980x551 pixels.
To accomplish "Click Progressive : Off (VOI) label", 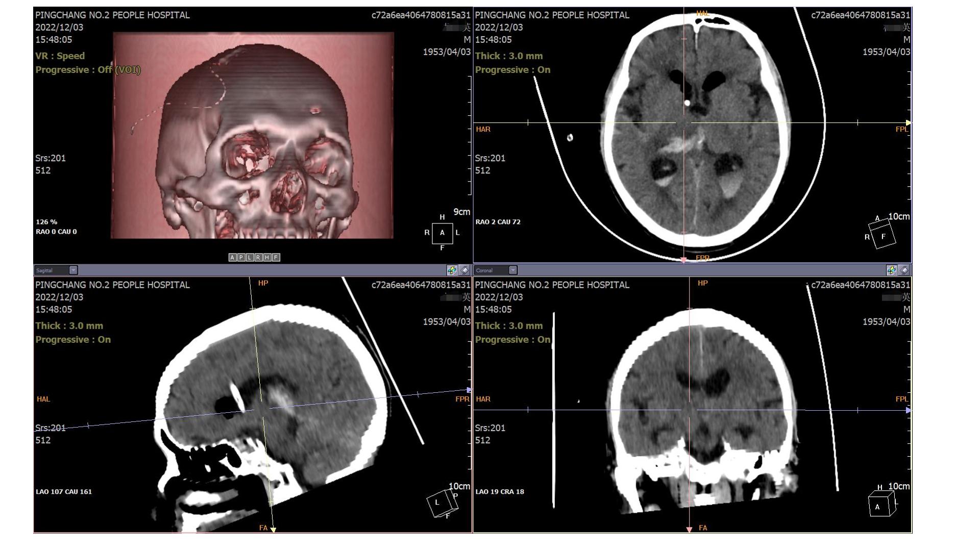I will pos(88,70).
